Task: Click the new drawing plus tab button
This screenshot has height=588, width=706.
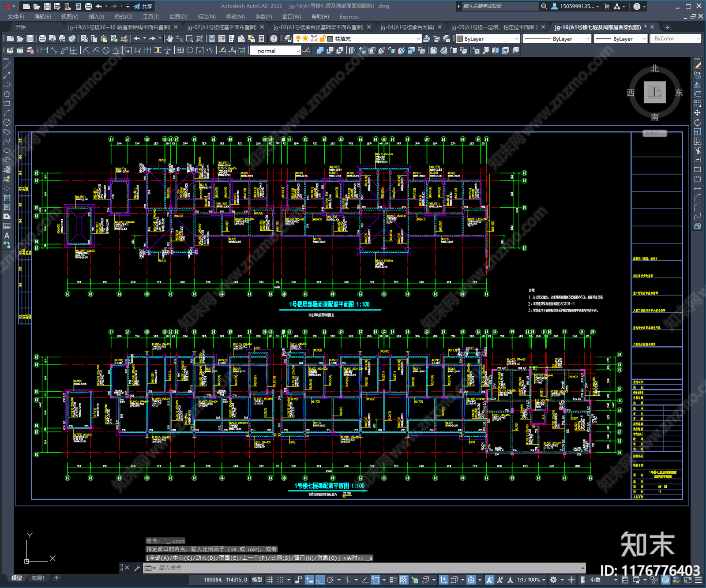Action: pos(667,27)
